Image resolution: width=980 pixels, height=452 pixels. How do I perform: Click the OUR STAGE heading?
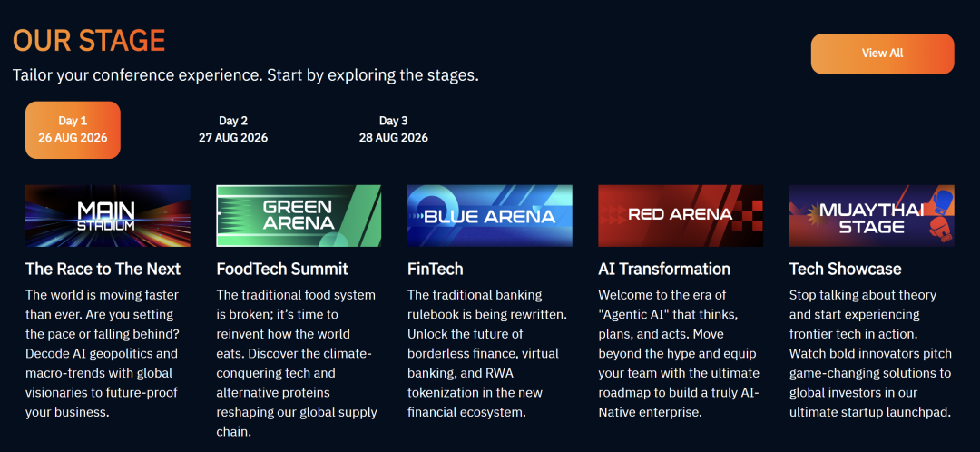coord(89,41)
